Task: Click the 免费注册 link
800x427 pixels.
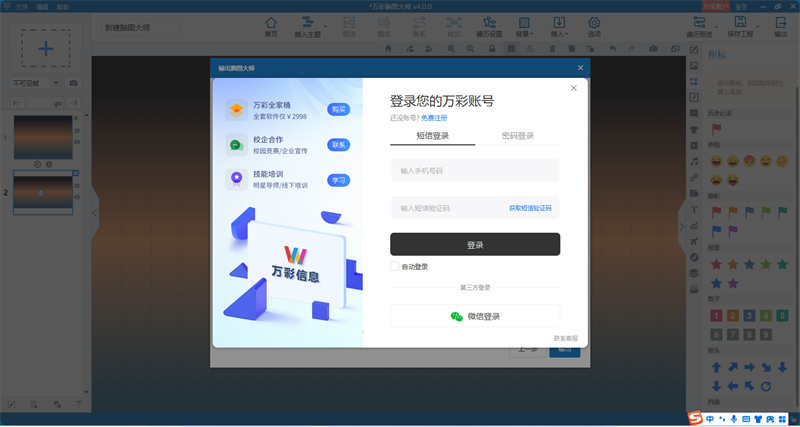Action: (x=434, y=118)
